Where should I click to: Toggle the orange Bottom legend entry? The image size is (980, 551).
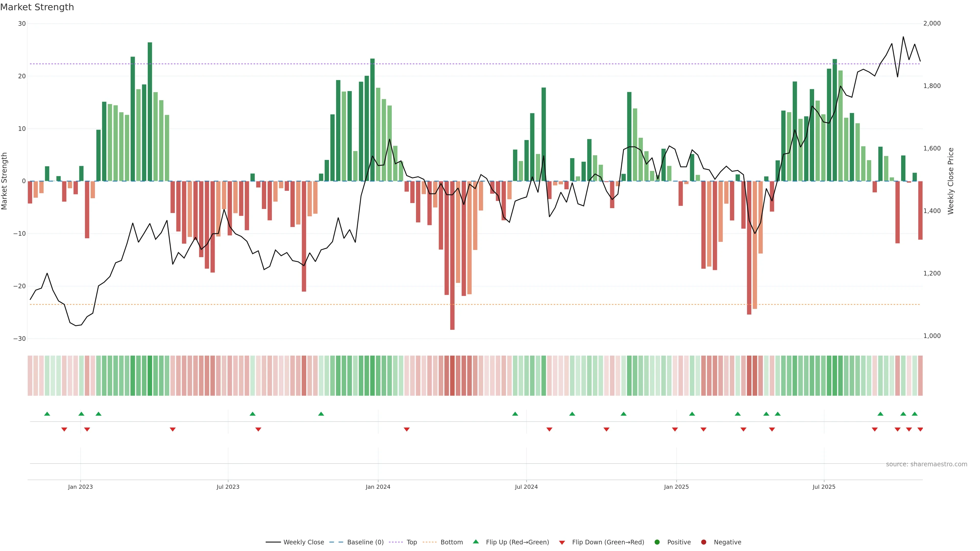(451, 542)
